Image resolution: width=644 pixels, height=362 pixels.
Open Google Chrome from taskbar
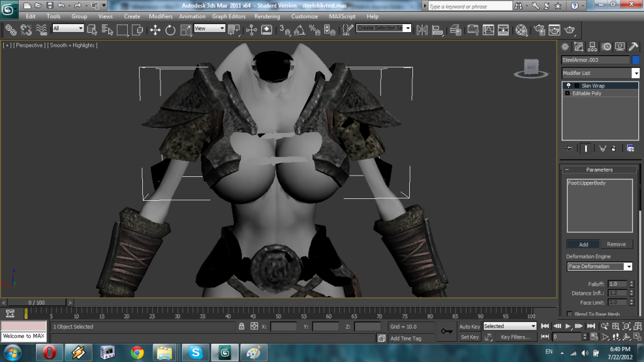click(x=137, y=353)
